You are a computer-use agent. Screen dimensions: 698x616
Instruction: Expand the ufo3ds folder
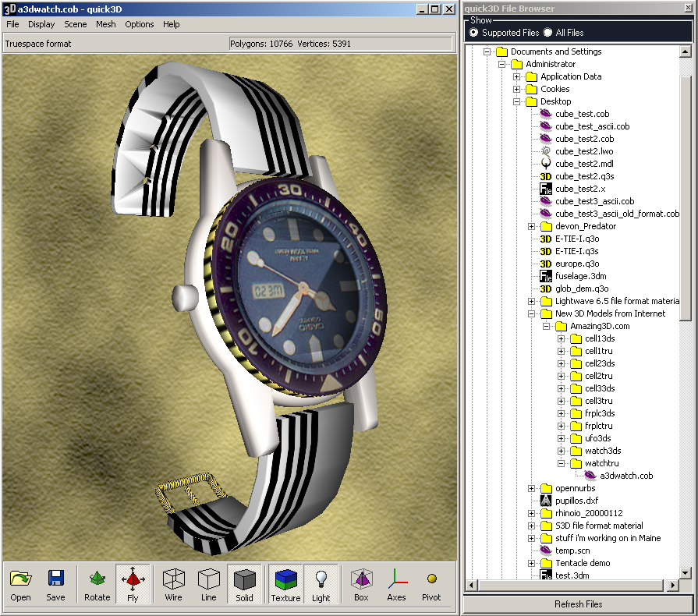click(561, 438)
